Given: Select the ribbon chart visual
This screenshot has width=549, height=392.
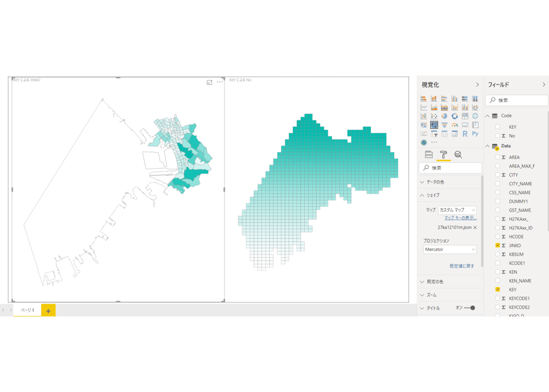Looking at the screenshot, I should [x=475, y=107].
